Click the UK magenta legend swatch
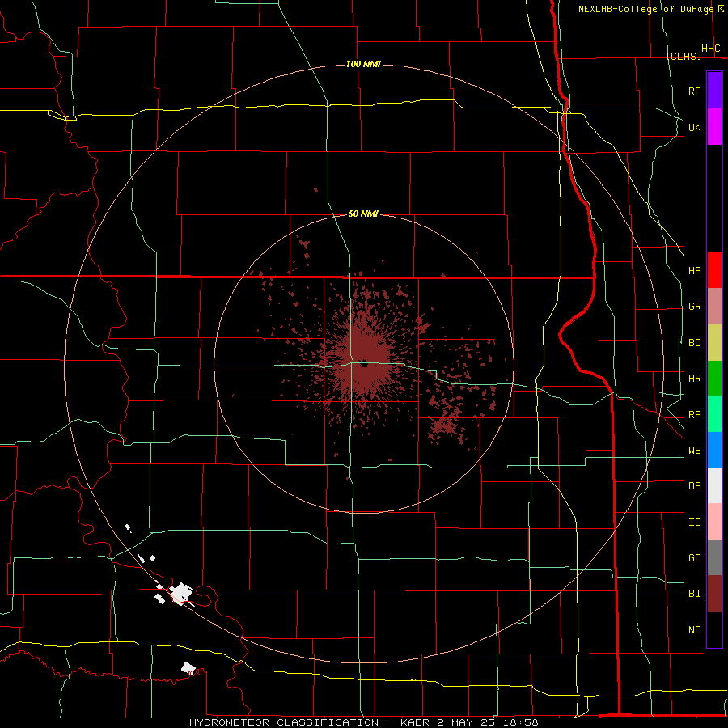Screen dimensions: 728x728 (714, 127)
